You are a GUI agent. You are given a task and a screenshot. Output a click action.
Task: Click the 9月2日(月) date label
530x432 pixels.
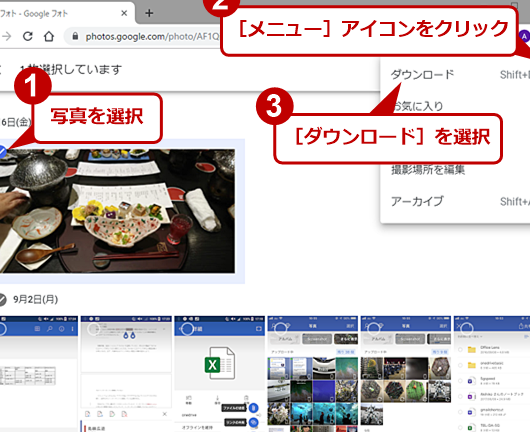(35, 299)
